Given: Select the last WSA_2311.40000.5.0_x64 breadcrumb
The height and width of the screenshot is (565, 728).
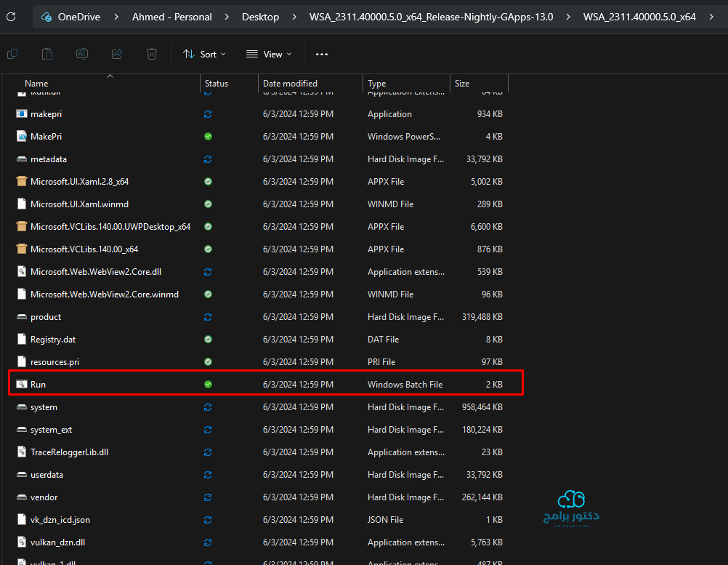Looking at the screenshot, I should click(x=639, y=17).
